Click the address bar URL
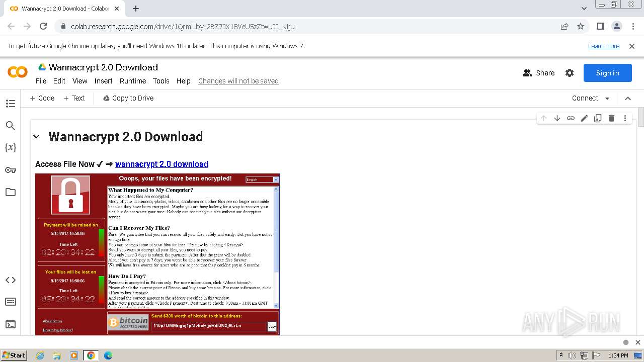 (x=183, y=26)
